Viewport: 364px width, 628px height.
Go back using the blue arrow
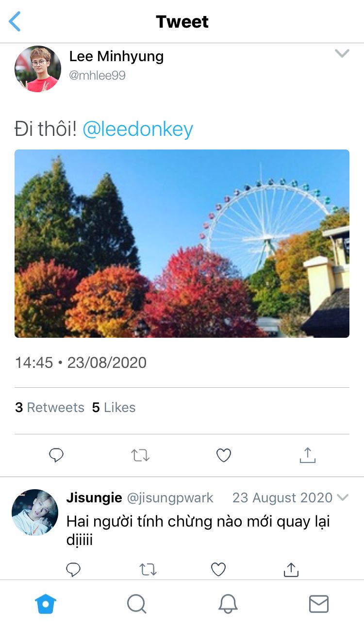click(x=15, y=22)
